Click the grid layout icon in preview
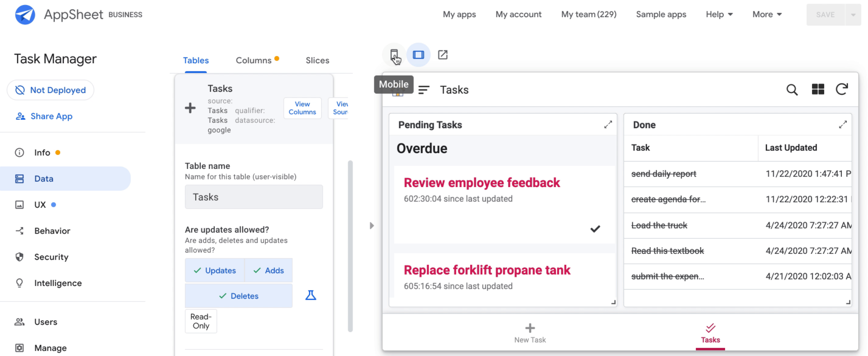 (x=818, y=89)
